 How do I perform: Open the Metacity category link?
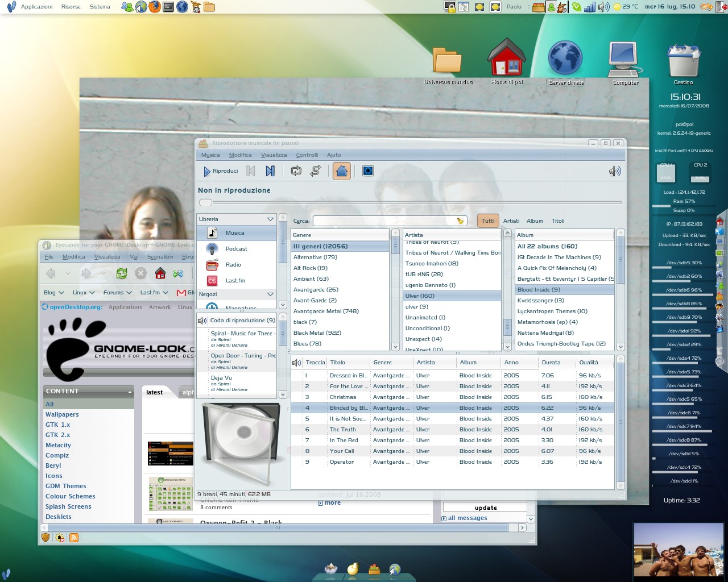(x=58, y=445)
